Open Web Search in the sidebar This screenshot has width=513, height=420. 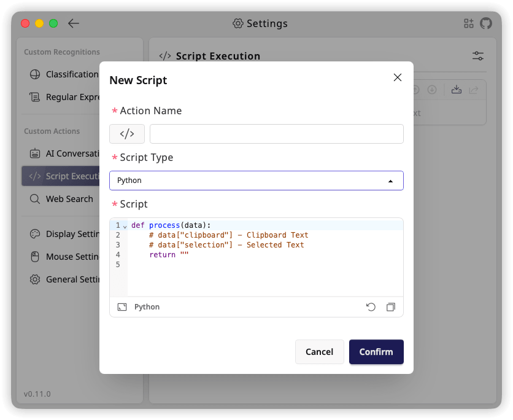pos(61,199)
